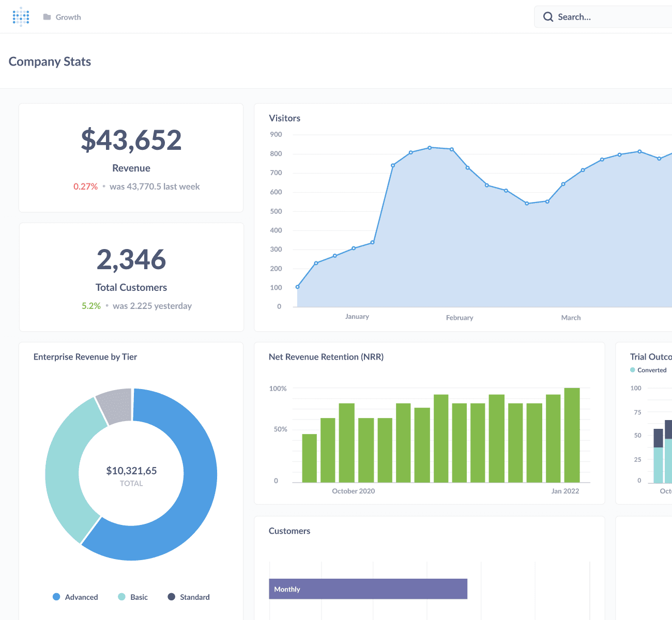Click the Jan 2022 axis label
This screenshot has width=672, height=620.
tap(565, 491)
